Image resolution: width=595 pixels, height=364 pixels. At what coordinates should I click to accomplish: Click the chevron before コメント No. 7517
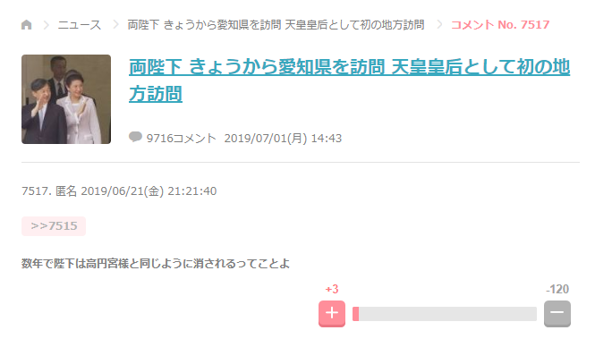(x=438, y=25)
